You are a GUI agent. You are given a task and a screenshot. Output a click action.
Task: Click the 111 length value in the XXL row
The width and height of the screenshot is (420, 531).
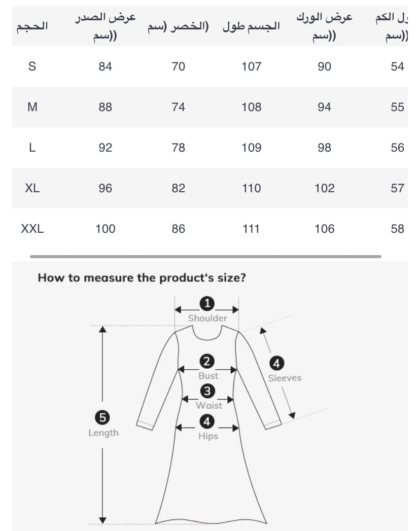click(x=251, y=229)
